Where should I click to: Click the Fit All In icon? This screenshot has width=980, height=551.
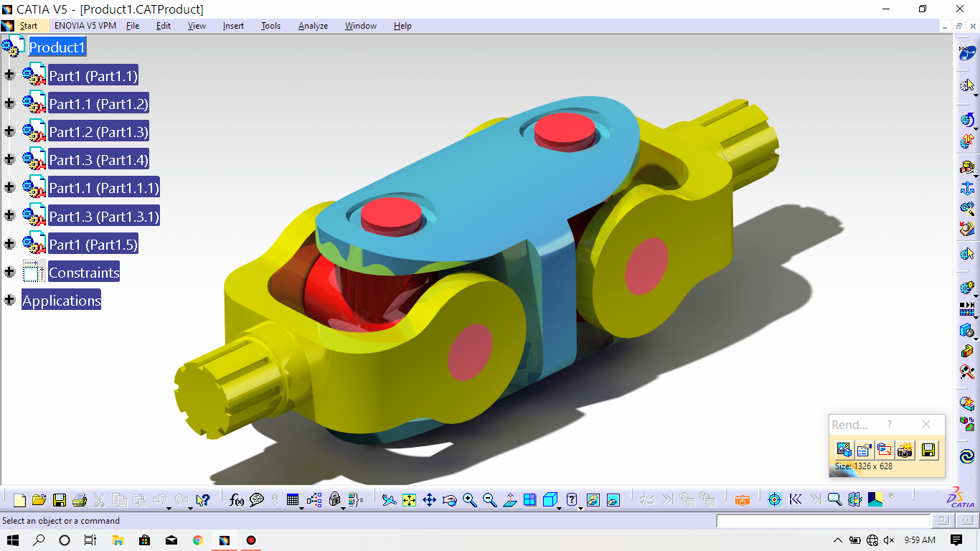[409, 500]
